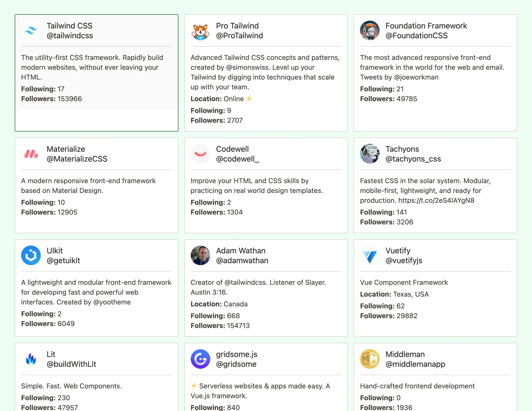Click the Pro Tailwind cat mascot avatar
Viewport: 532px width, 411px height.
pyautogui.click(x=200, y=30)
